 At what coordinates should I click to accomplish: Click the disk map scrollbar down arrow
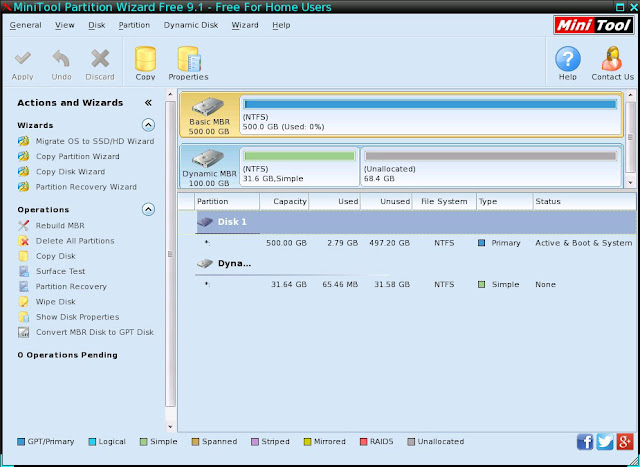point(630,183)
